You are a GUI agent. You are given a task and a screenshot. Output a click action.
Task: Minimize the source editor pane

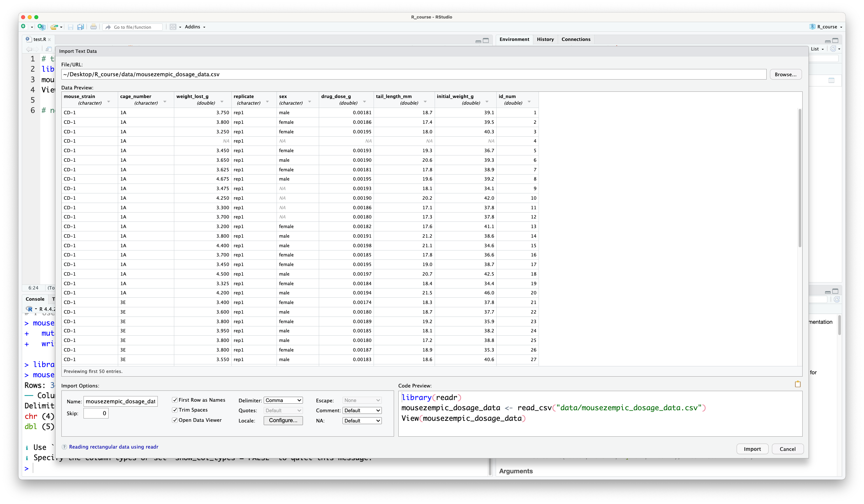point(478,41)
